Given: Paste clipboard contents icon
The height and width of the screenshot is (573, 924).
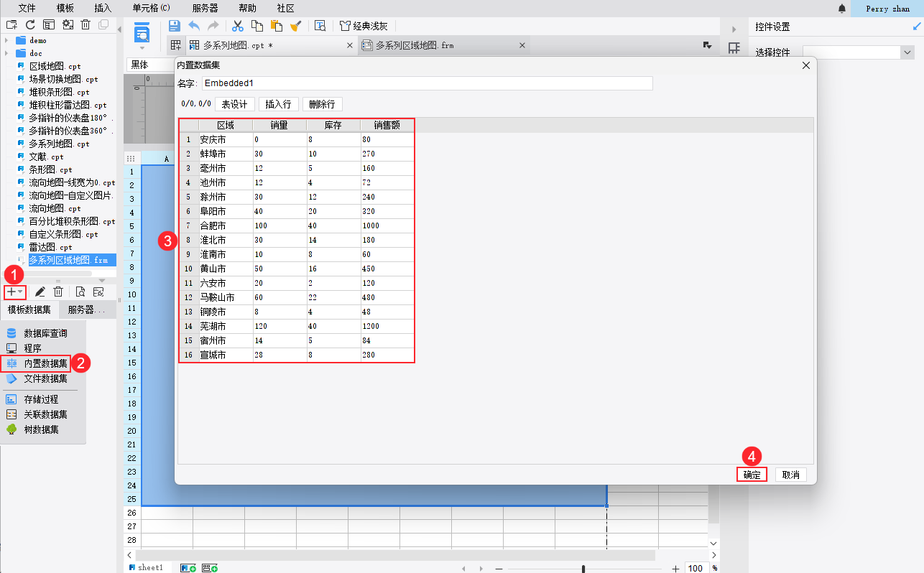Looking at the screenshot, I should [x=277, y=26].
